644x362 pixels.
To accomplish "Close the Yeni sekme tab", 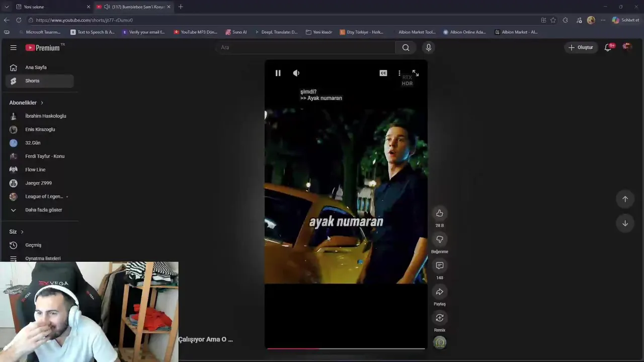I will [88, 7].
